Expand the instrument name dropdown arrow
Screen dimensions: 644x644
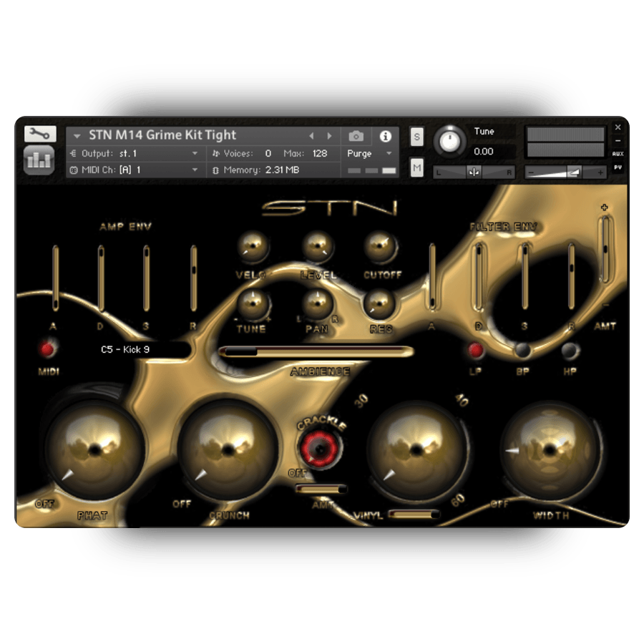(x=77, y=135)
